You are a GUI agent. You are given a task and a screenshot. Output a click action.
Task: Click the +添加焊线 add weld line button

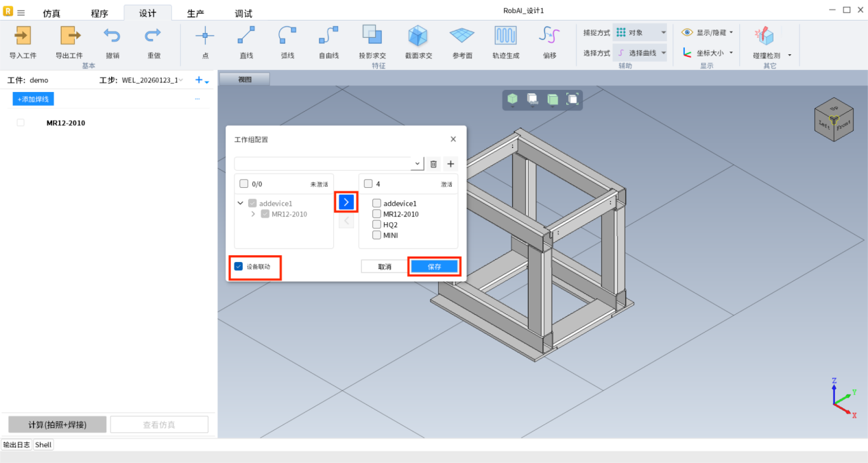33,99
